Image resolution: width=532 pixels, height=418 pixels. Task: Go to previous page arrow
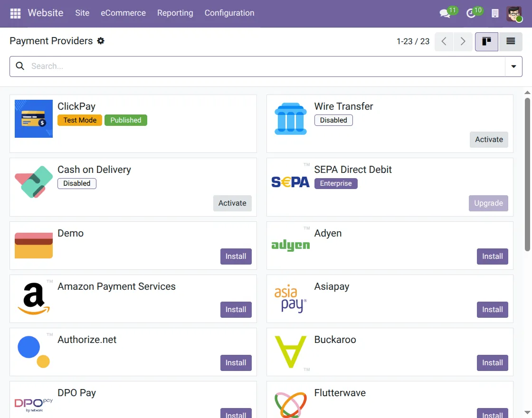click(x=444, y=41)
